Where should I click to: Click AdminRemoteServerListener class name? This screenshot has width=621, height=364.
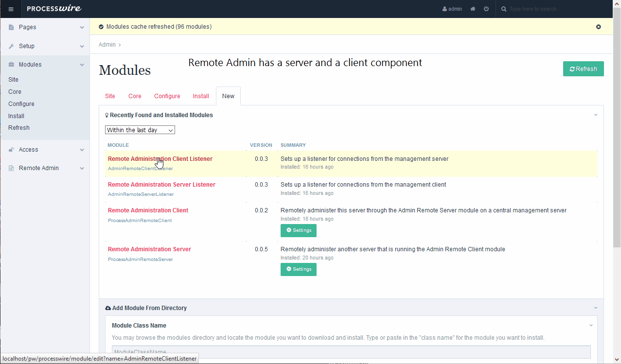141,194
